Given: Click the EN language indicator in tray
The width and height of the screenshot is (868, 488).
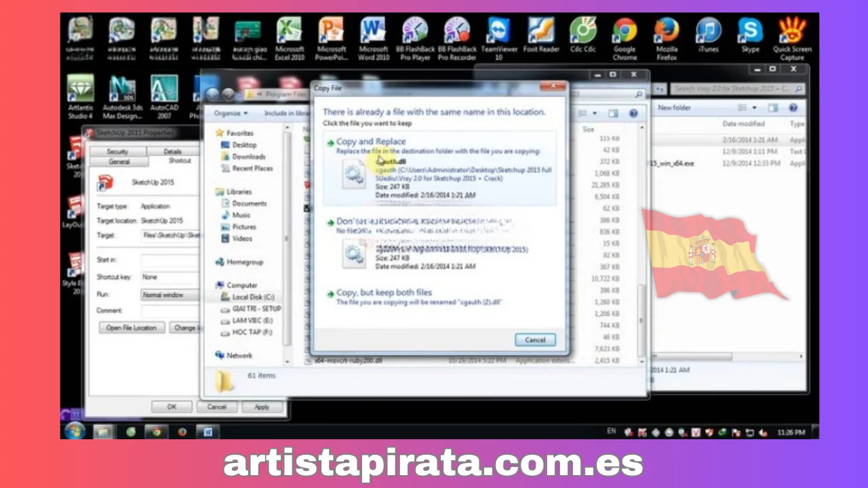Looking at the screenshot, I should click(x=612, y=431).
